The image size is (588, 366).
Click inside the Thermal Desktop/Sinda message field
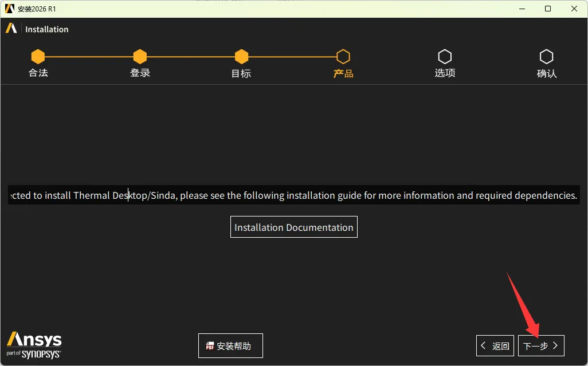294,195
